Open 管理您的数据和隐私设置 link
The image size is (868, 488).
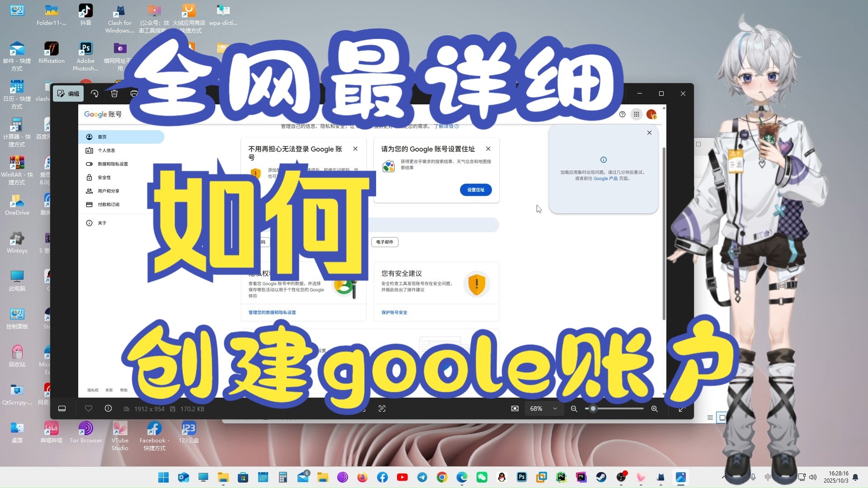pos(272,312)
